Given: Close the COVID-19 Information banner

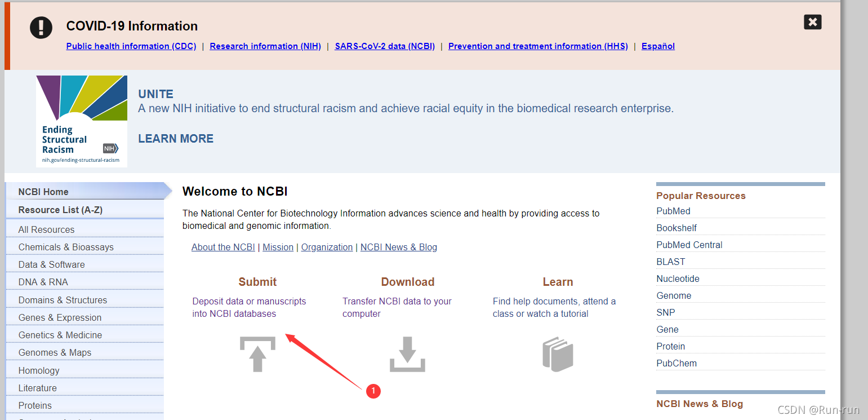Looking at the screenshot, I should (x=812, y=22).
